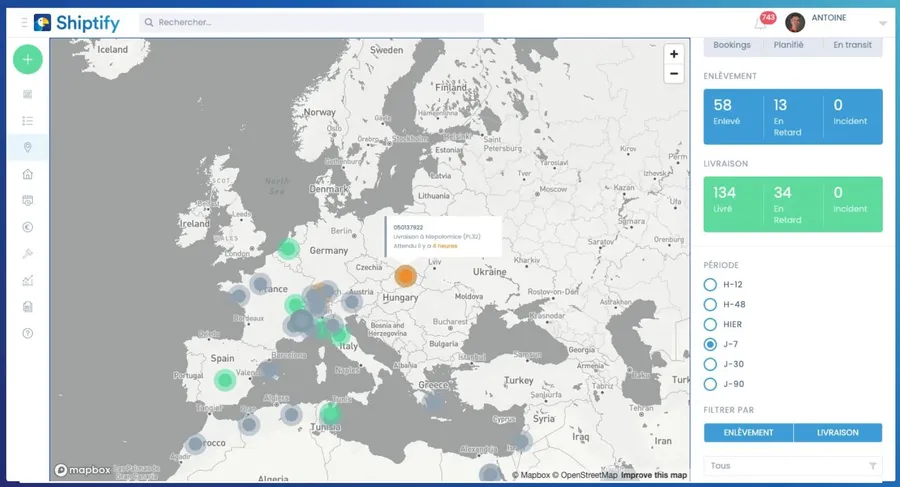Image resolution: width=900 pixels, height=487 pixels.
Task: Click the ANTOINE username label
Action: click(829, 18)
